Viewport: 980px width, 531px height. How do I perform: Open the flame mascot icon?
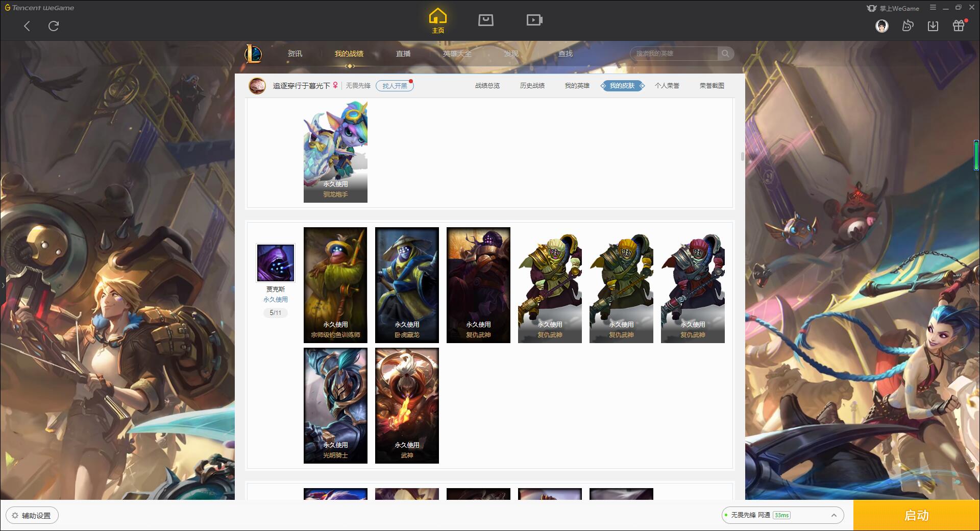pyautogui.click(x=908, y=26)
